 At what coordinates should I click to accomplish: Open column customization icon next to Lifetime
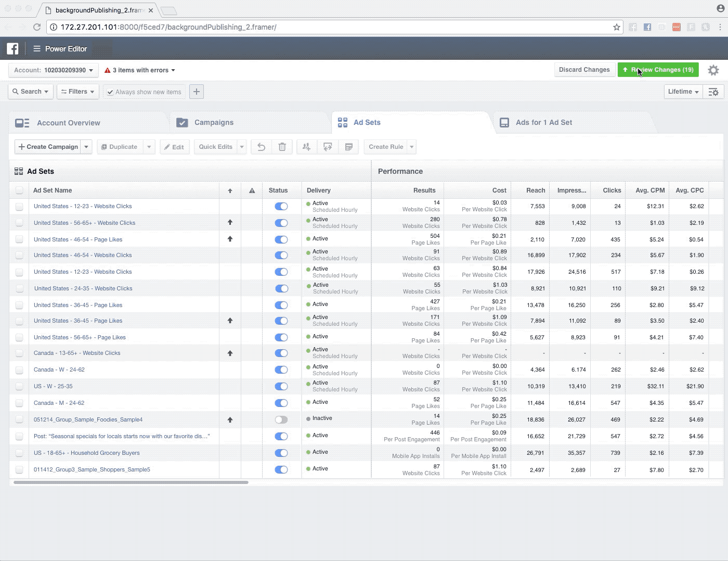click(713, 92)
